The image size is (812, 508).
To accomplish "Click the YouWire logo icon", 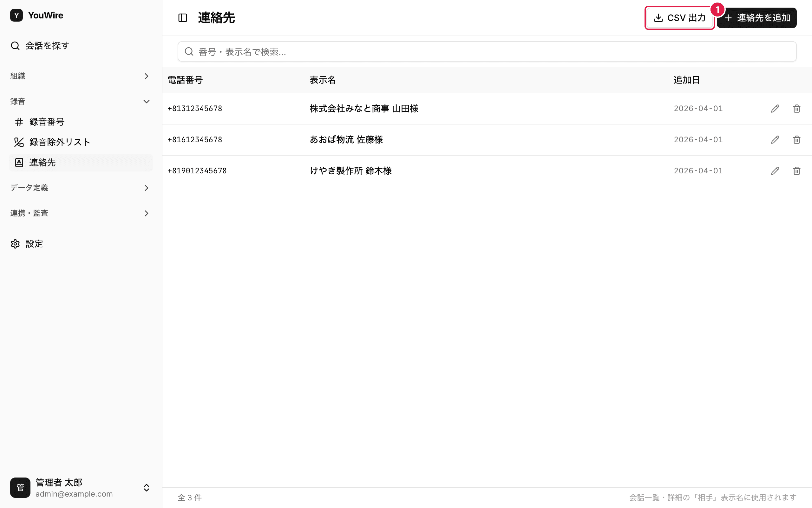I will pyautogui.click(x=16, y=16).
